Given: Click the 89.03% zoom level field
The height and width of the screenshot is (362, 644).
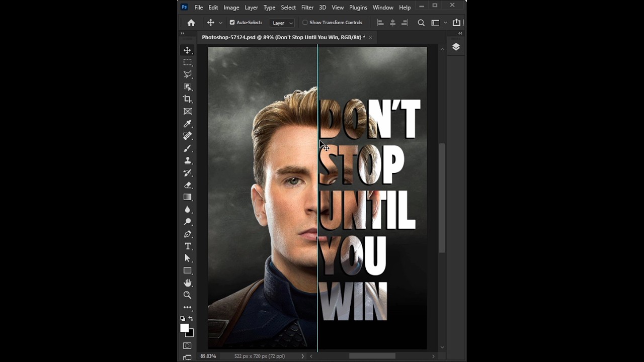Looking at the screenshot, I should tap(208, 356).
